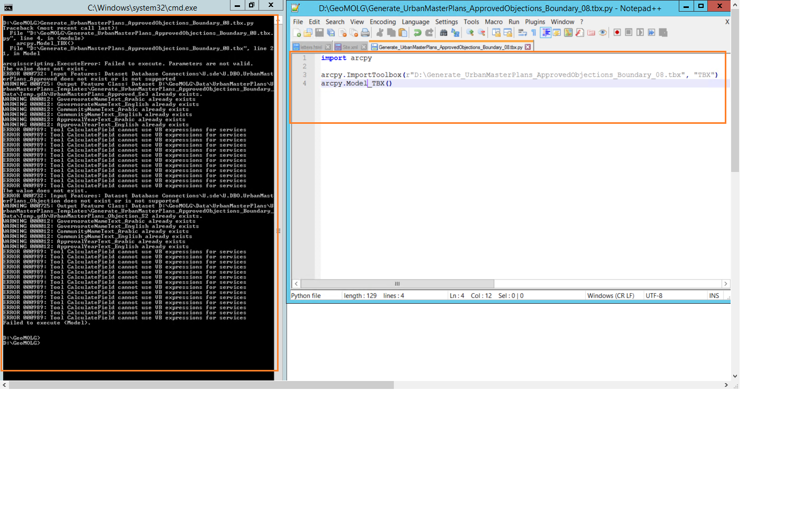812x508 pixels.
Task: Open the Settings menu
Action: click(x=447, y=22)
